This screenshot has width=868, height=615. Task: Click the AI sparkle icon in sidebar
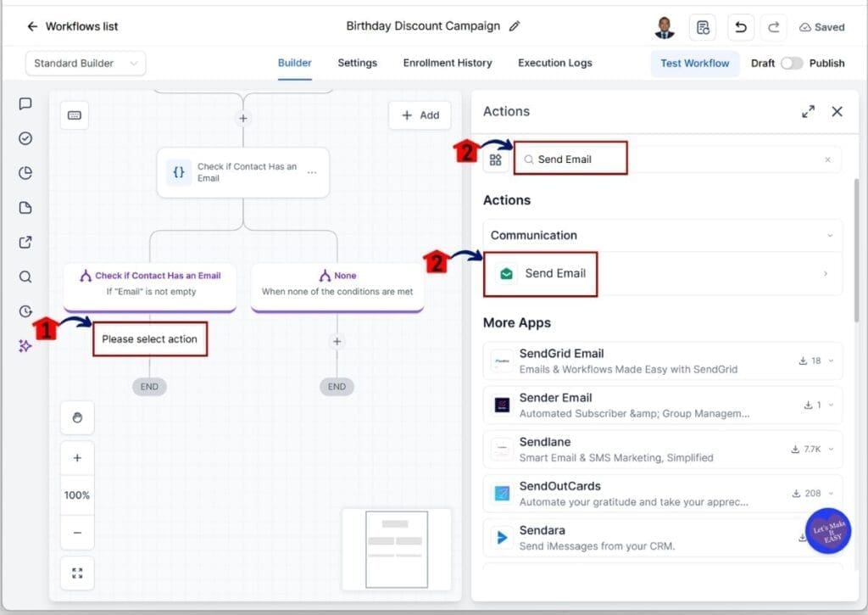(25, 346)
